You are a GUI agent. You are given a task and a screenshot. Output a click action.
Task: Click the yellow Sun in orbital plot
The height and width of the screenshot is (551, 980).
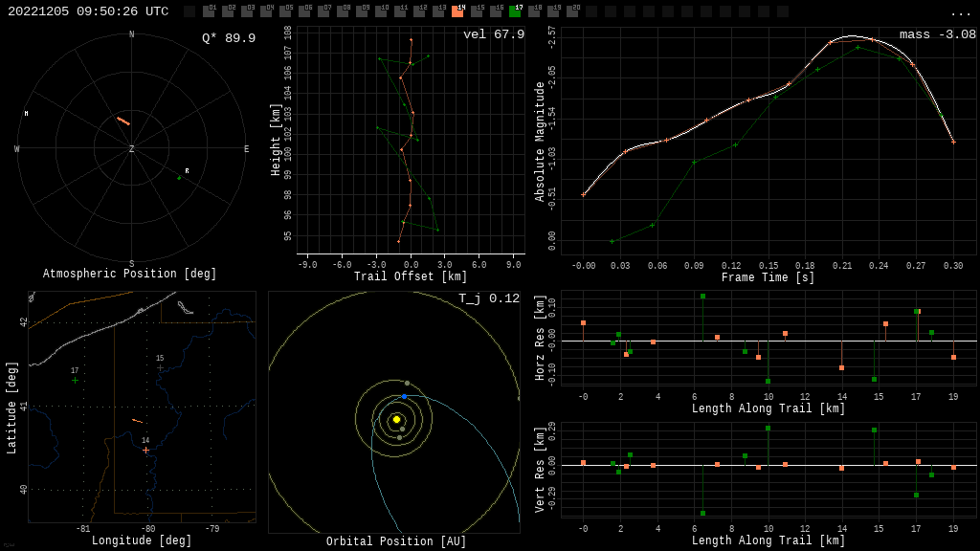coord(396,420)
